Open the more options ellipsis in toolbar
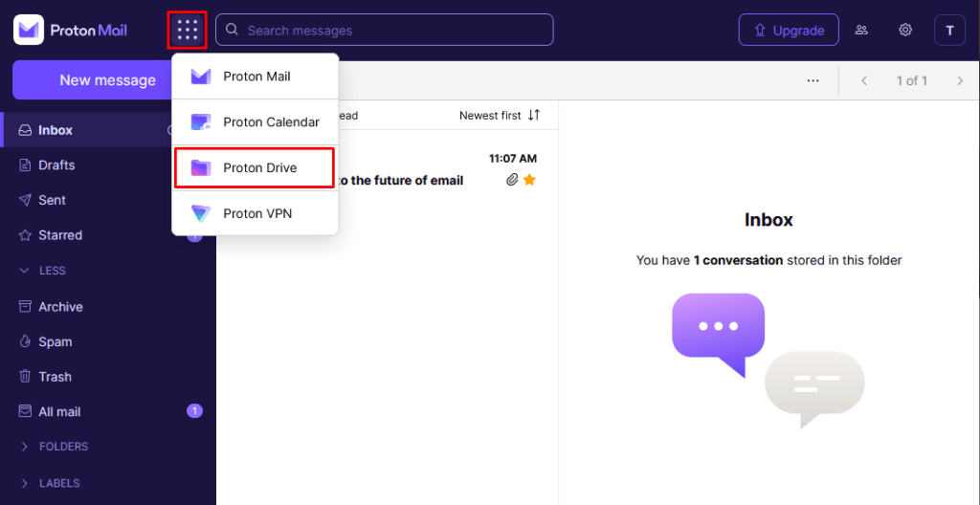980x505 pixels. click(813, 80)
